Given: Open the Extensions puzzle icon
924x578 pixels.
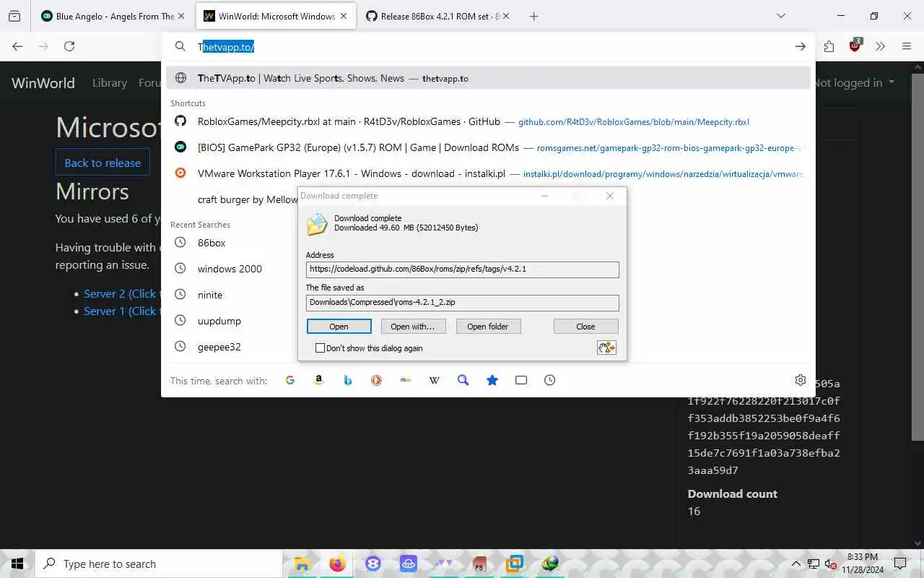Looking at the screenshot, I should coord(829,46).
